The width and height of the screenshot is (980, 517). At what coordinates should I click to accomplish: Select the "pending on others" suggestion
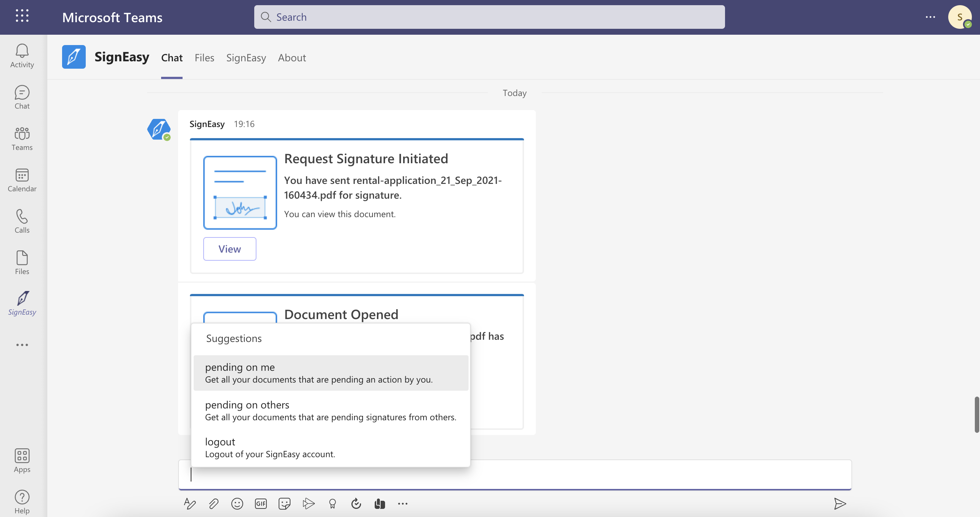point(331,411)
